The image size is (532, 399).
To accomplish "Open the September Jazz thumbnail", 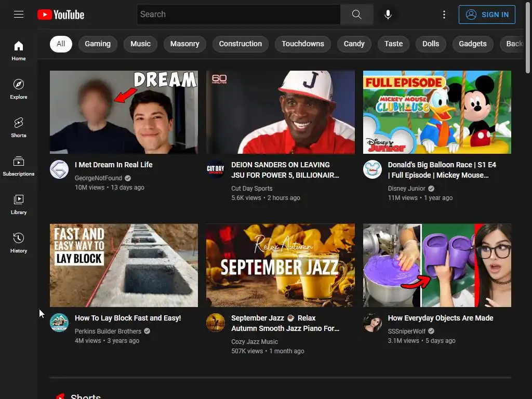I will [280, 265].
